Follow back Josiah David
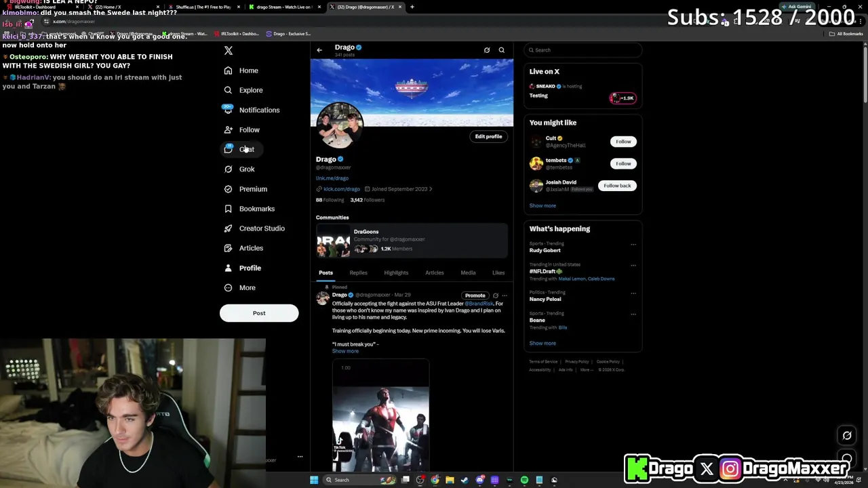This screenshot has height=488, width=868. click(617, 186)
